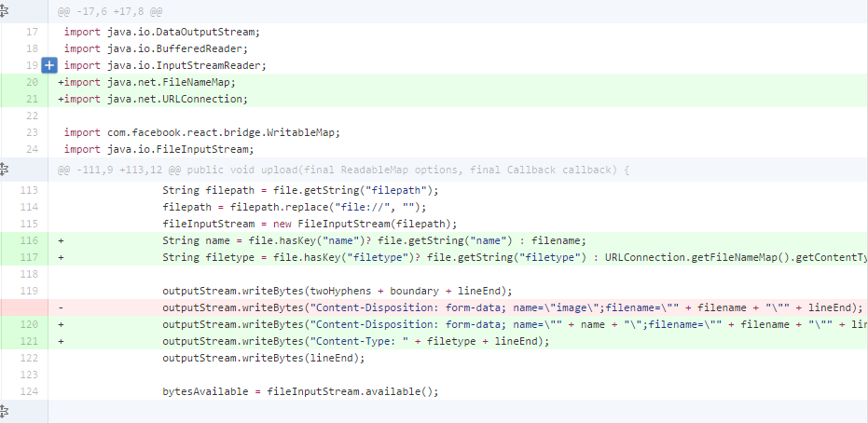
Task: Click line number 121
Action: coord(29,341)
